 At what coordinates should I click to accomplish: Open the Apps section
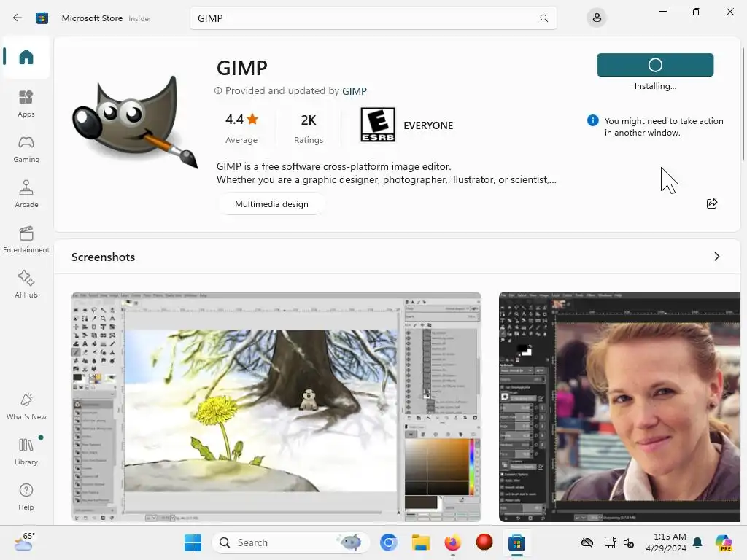[26, 104]
